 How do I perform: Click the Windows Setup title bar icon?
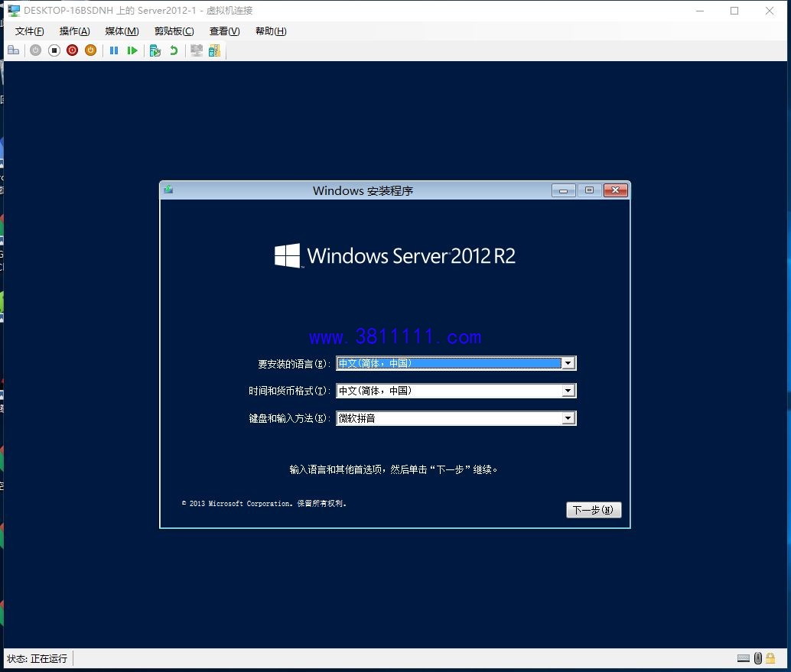click(168, 190)
